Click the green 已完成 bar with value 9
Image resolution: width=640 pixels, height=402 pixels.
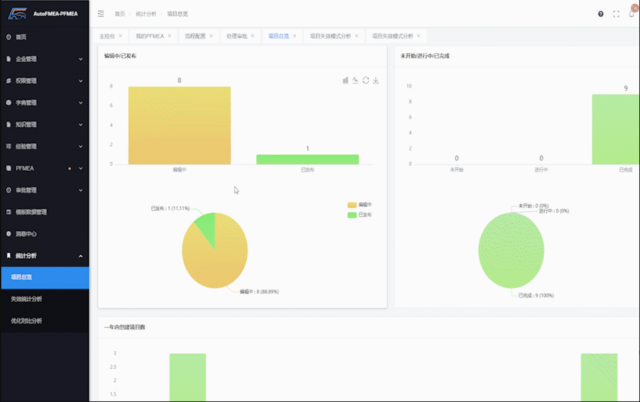[615, 129]
